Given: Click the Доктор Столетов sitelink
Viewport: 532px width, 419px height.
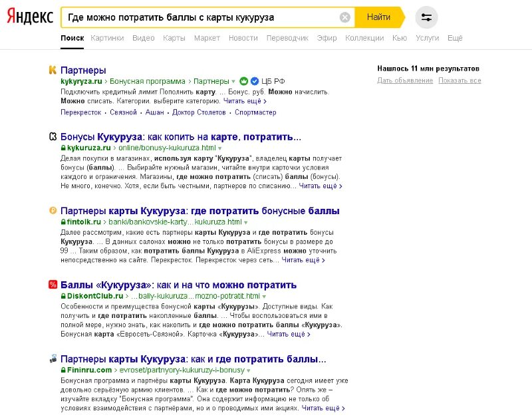Looking at the screenshot, I should point(199,112).
